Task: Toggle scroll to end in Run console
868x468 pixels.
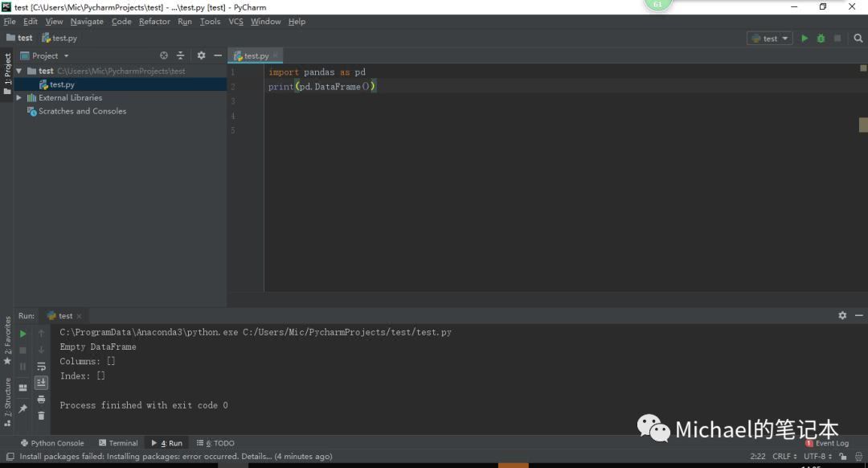Action: point(41,383)
